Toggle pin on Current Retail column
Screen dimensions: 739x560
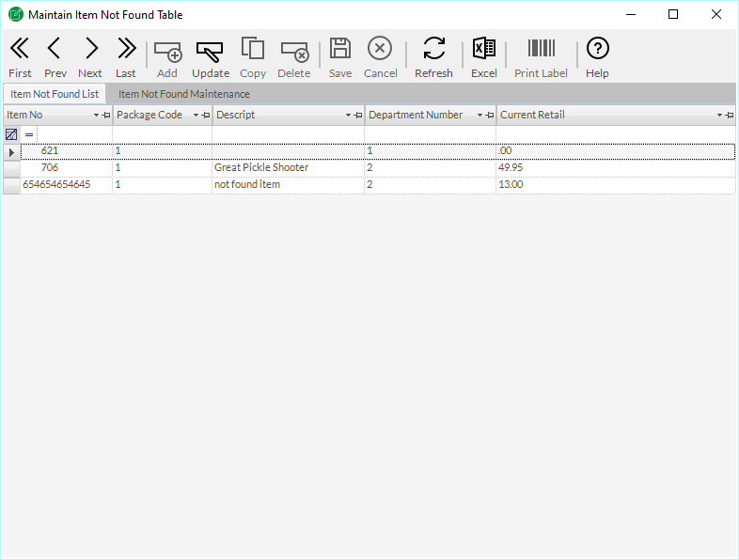(x=730, y=116)
